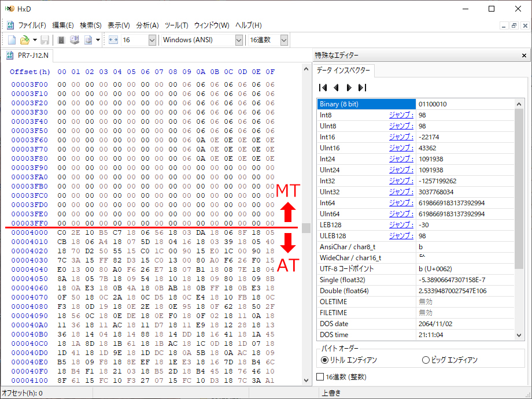This screenshot has height=399, width=532.
Task: Click the Data Inspector scrollbar down arrow
Action: click(519, 335)
